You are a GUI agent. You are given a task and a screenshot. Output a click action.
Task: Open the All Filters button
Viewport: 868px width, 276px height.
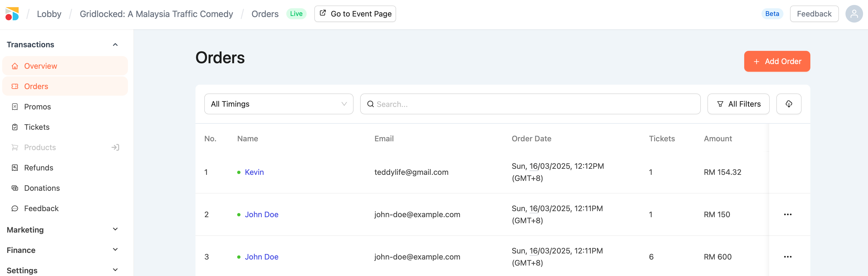click(x=738, y=104)
